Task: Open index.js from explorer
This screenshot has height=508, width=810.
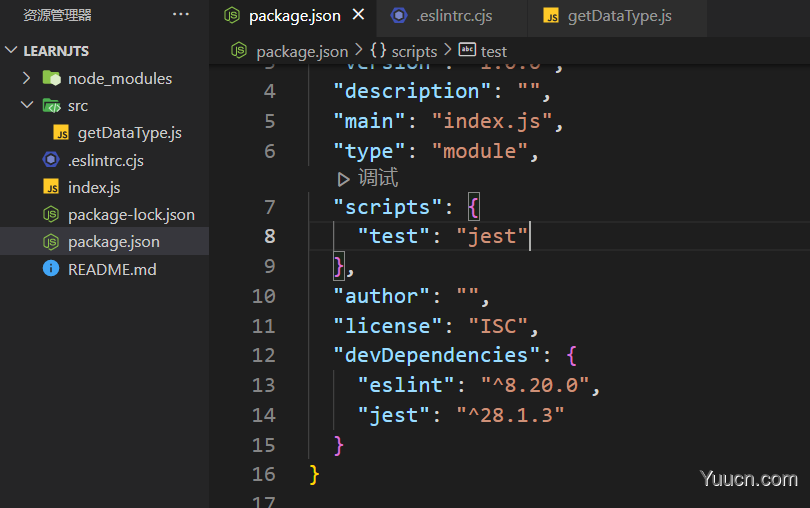Action: pos(94,188)
